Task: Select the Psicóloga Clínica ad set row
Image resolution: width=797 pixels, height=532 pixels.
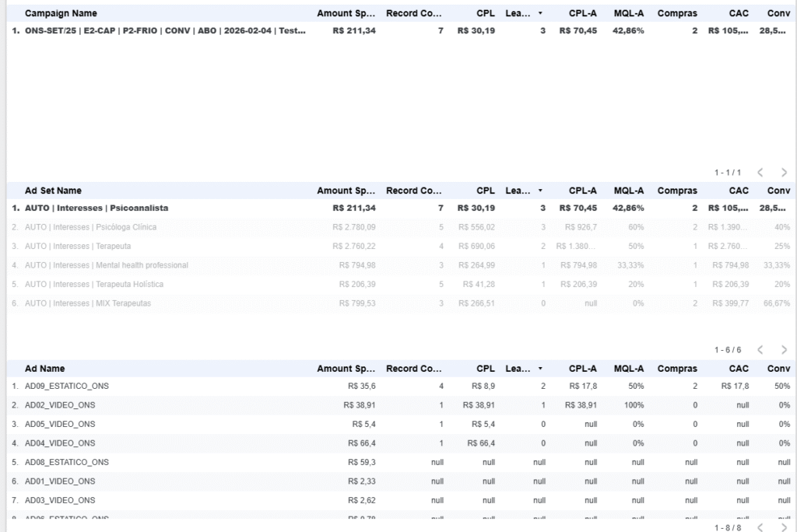Action: pos(90,228)
